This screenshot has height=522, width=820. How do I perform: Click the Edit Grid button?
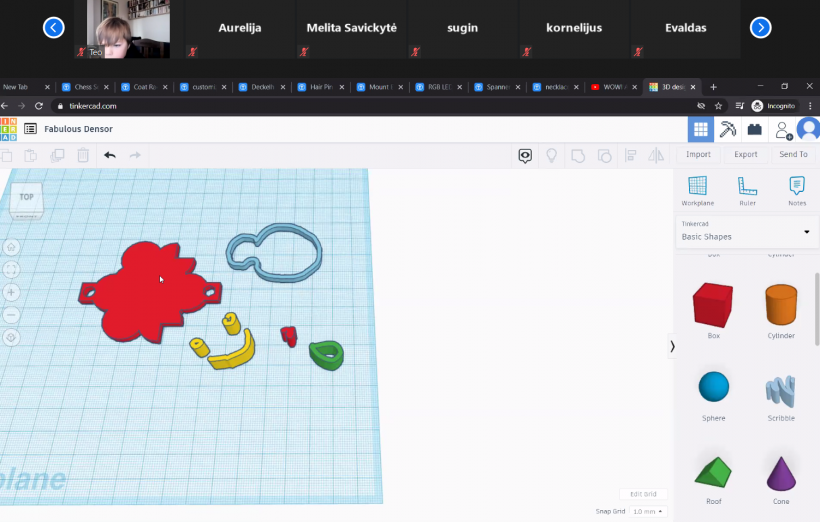643,494
